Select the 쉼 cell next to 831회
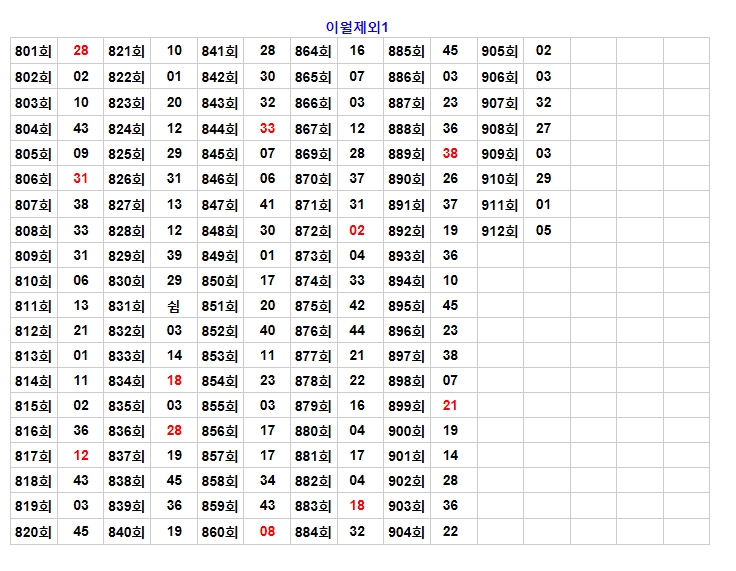 [x=174, y=306]
